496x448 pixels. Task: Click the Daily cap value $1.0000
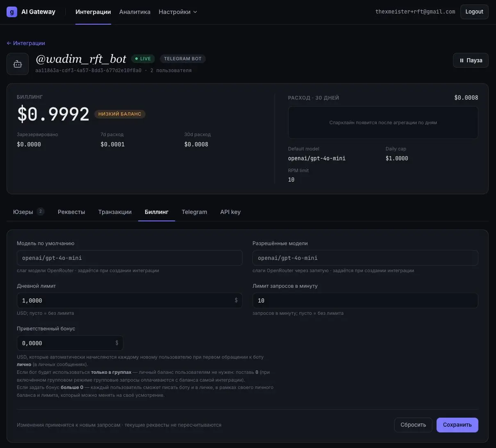click(397, 158)
